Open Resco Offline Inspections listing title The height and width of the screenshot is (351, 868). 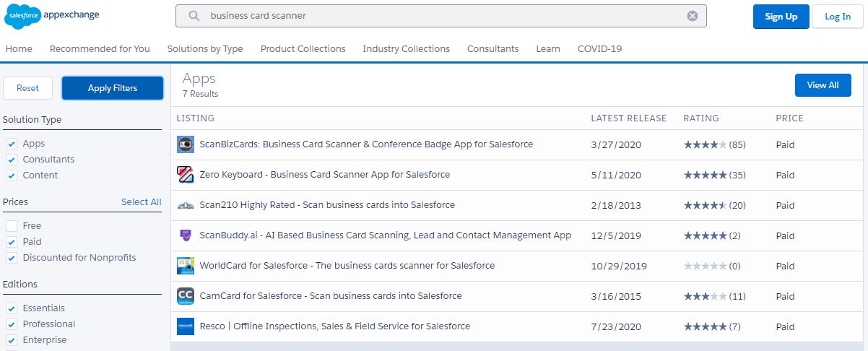point(334,326)
